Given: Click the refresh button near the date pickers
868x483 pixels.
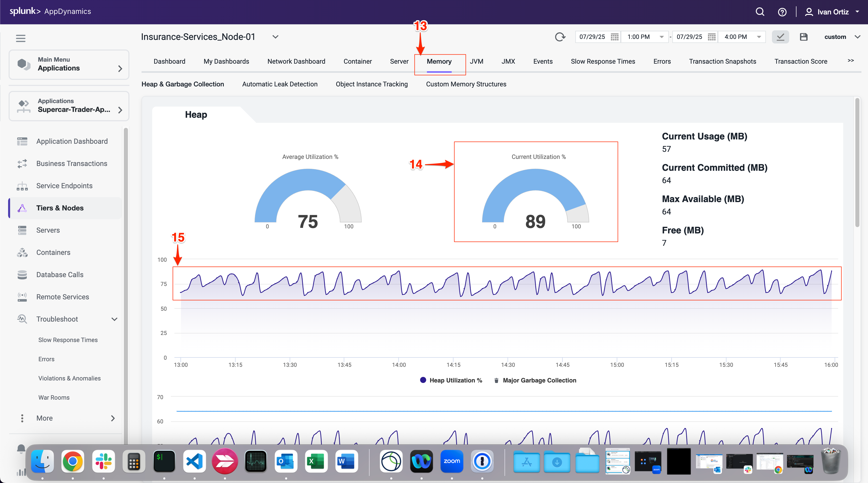Looking at the screenshot, I should [560, 37].
